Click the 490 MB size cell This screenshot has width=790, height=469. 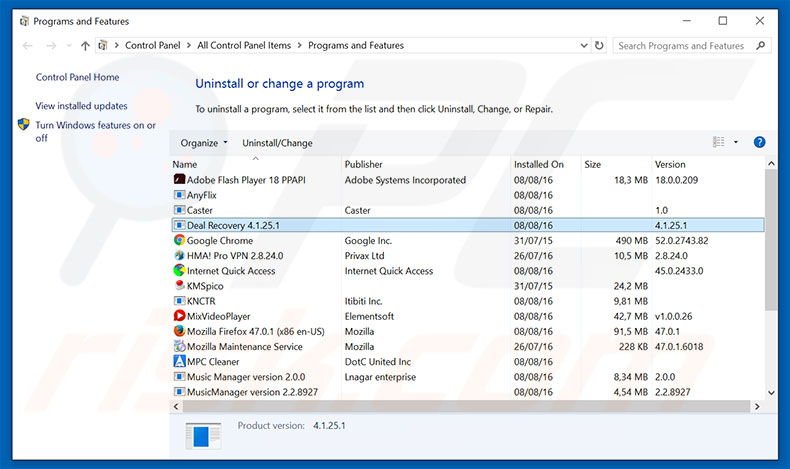click(x=631, y=240)
